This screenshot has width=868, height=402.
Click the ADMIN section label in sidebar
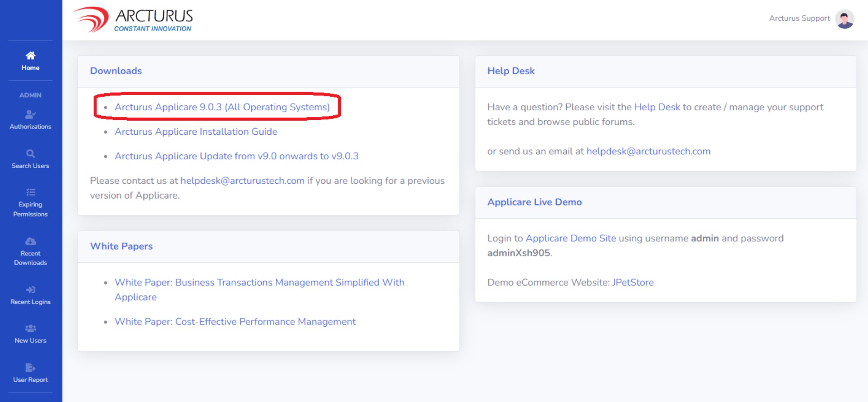point(30,95)
